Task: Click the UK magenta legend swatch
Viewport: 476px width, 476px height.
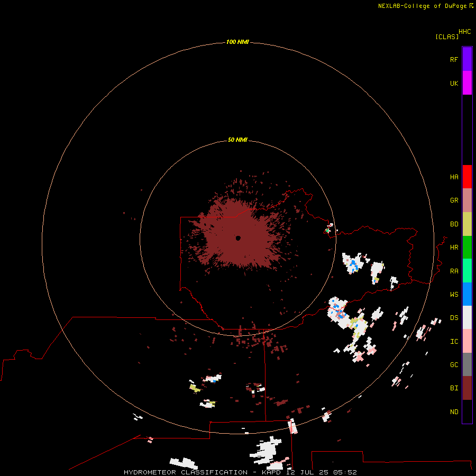Action: click(467, 83)
